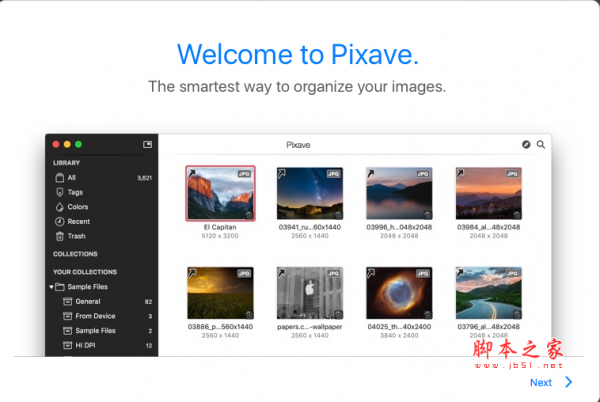Click the Hi DPI collection icon

(67, 345)
